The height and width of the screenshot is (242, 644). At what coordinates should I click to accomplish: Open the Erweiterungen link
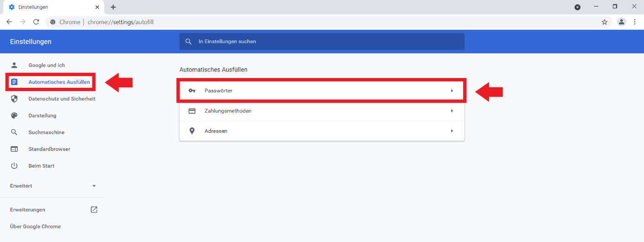click(x=28, y=209)
